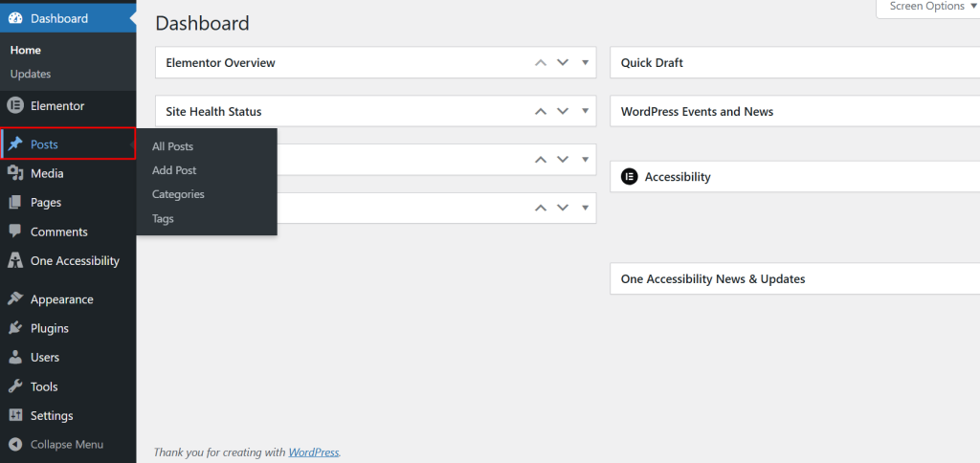
Task: Click the Media icon in sidebar
Action: coord(15,173)
